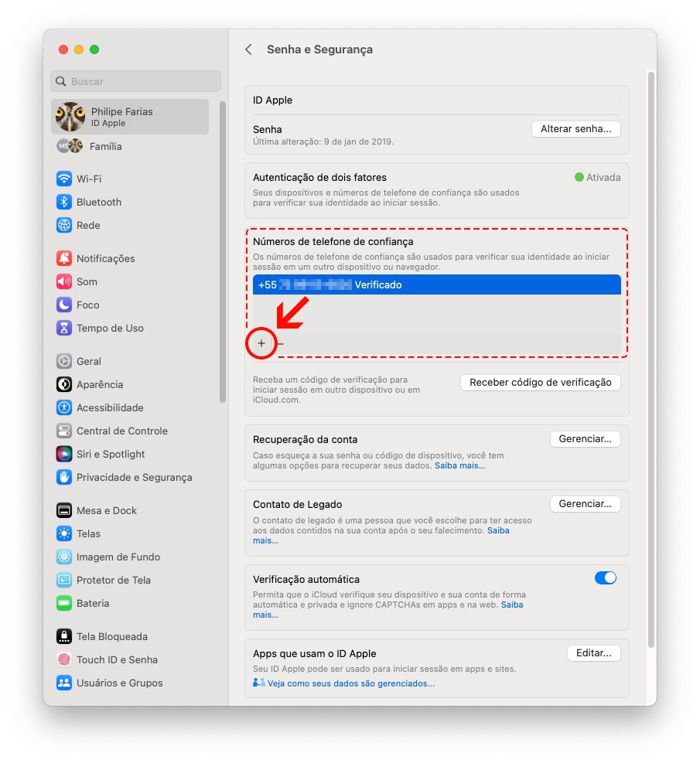Click the main pane vertical scrollbar
The image size is (700, 763).
click(x=650, y=360)
